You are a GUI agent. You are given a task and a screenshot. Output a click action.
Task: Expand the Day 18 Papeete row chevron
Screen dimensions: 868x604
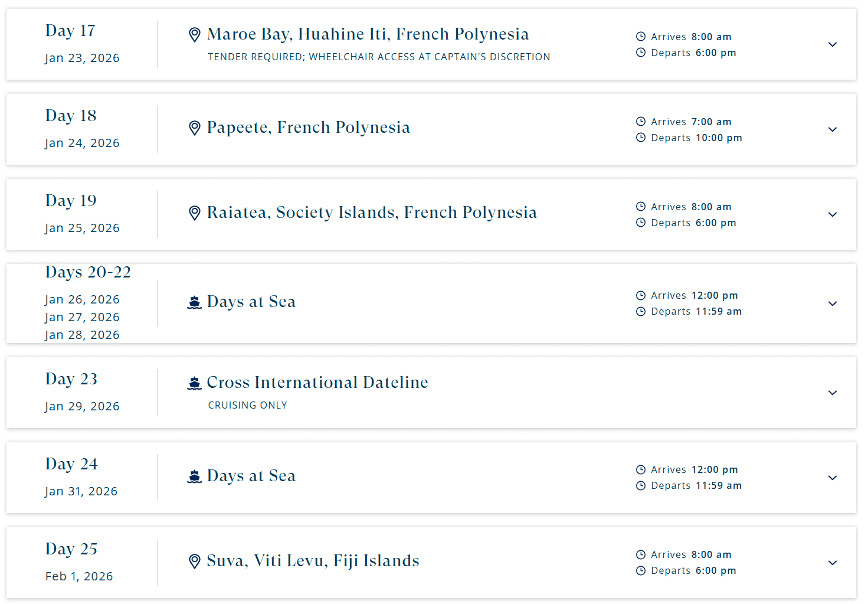(x=833, y=129)
